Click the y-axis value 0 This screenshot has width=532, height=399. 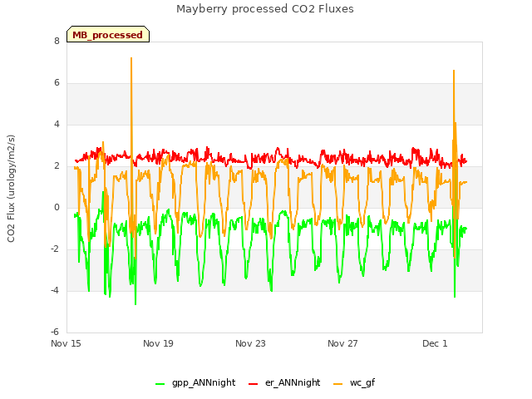57,207
